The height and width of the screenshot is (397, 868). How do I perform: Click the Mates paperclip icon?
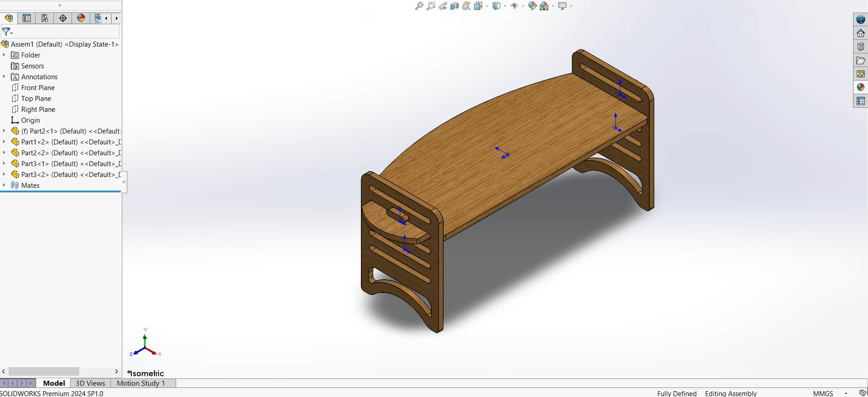pos(15,185)
